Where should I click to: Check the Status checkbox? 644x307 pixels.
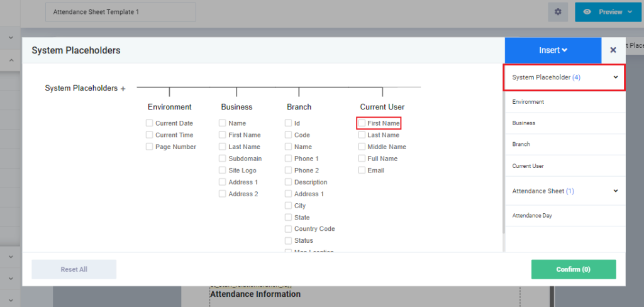288,240
